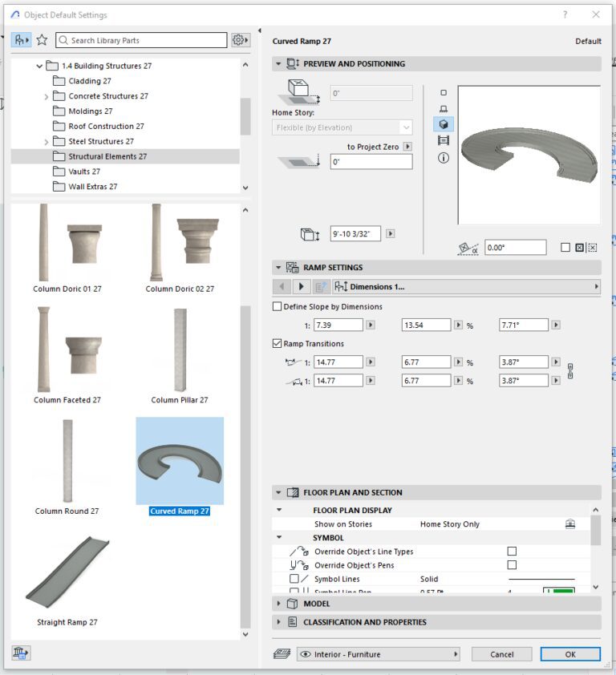Click the OK button
The image size is (616, 675).
[570, 654]
